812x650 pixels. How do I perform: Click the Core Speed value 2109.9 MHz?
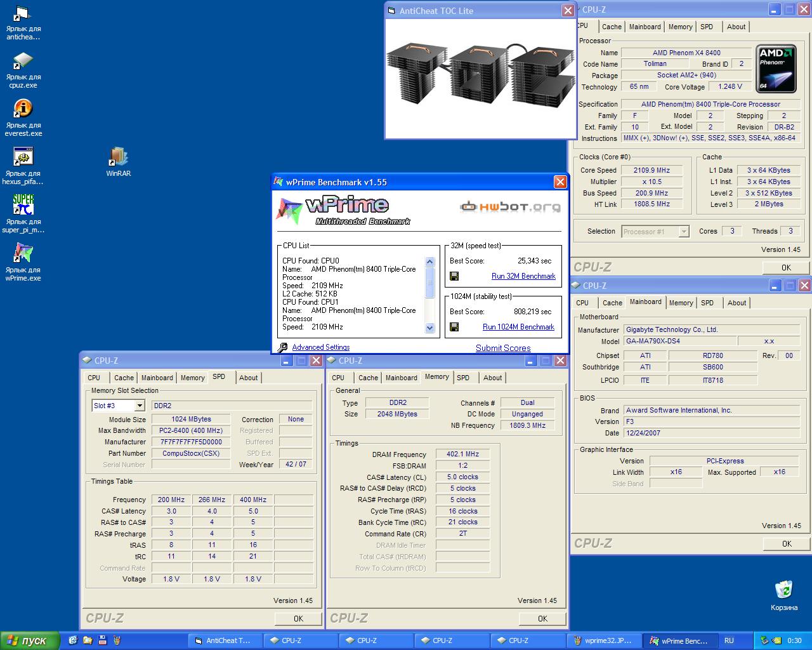click(652, 170)
